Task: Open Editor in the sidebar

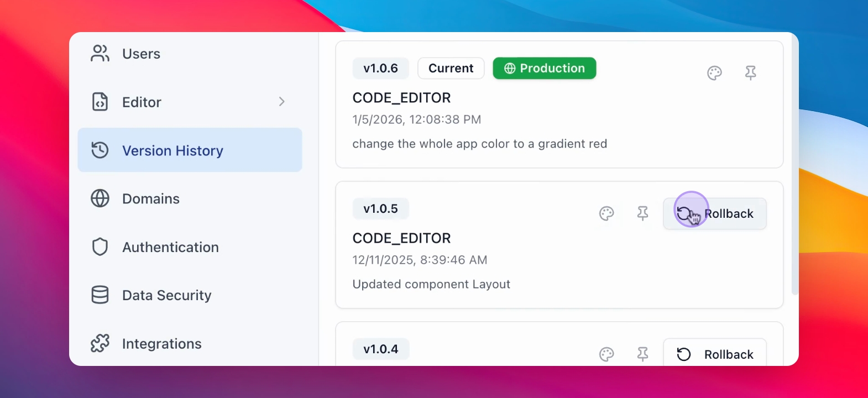Action: click(142, 102)
